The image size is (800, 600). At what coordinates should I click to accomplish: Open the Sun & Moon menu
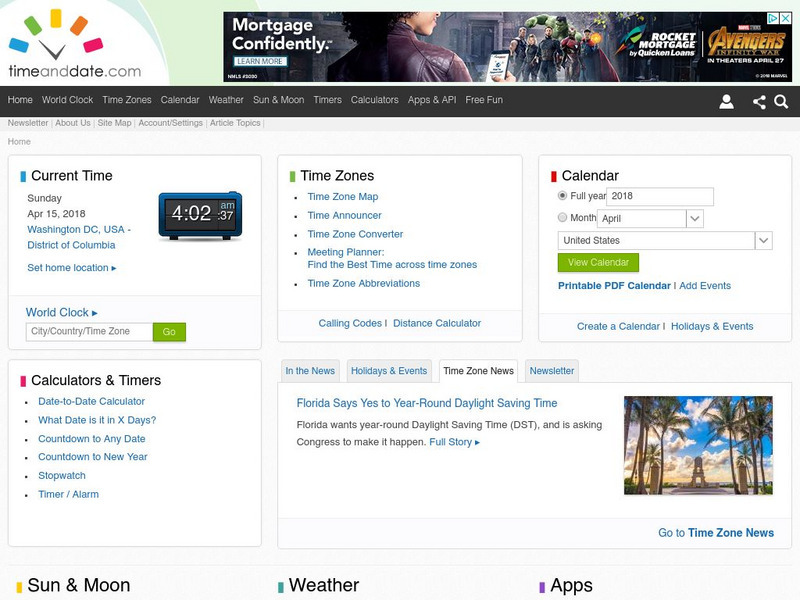[279, 100]
